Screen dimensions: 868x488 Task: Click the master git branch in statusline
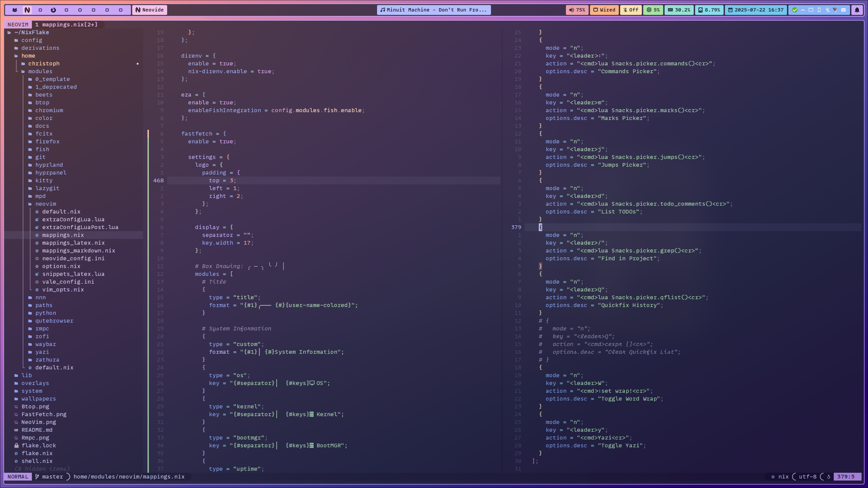[x=52, y=476]
